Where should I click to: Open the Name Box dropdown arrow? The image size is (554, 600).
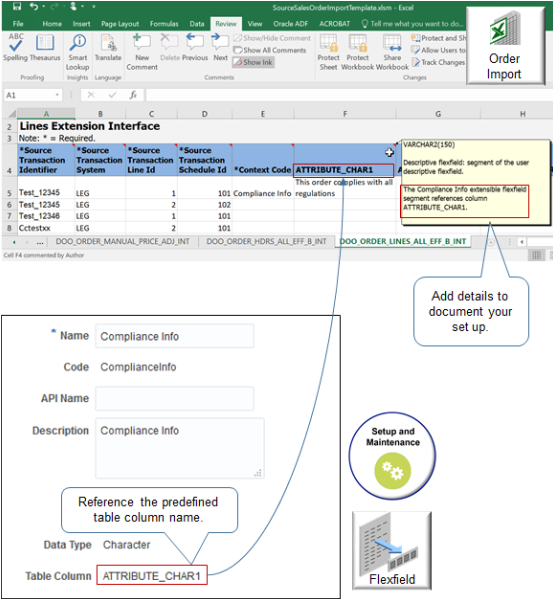click(57, 95)
